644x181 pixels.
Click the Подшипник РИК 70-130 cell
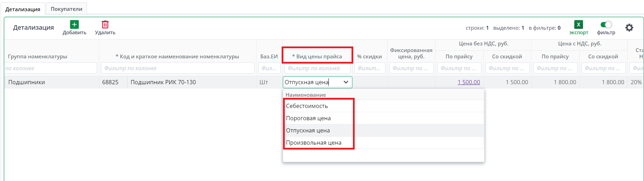point(163,82)
